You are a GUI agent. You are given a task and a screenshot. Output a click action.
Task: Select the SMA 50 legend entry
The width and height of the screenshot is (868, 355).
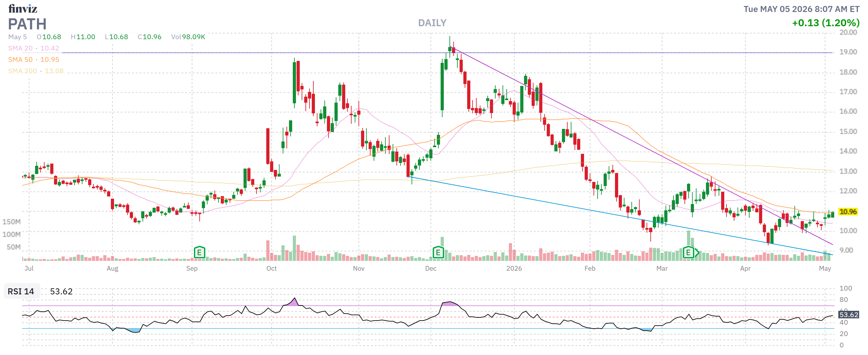click(34, 60)
